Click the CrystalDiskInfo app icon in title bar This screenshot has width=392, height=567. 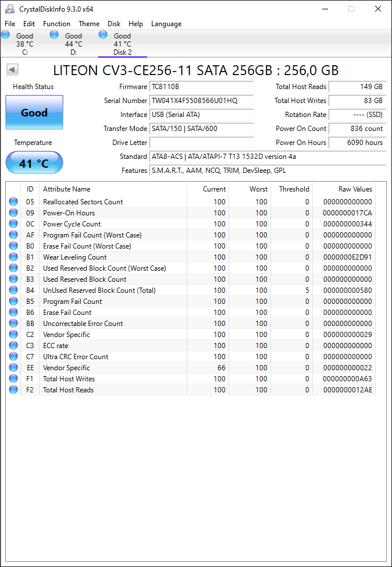pos(9,9)
